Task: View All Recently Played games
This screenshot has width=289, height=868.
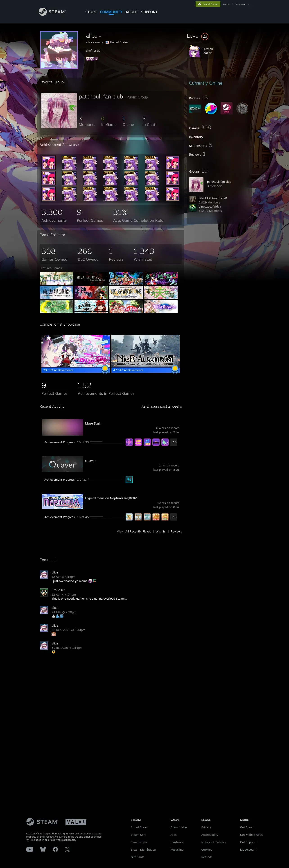Action: (138, 531)
